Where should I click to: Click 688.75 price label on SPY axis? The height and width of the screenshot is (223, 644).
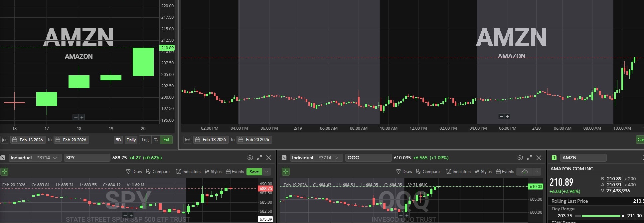(266, 189)
